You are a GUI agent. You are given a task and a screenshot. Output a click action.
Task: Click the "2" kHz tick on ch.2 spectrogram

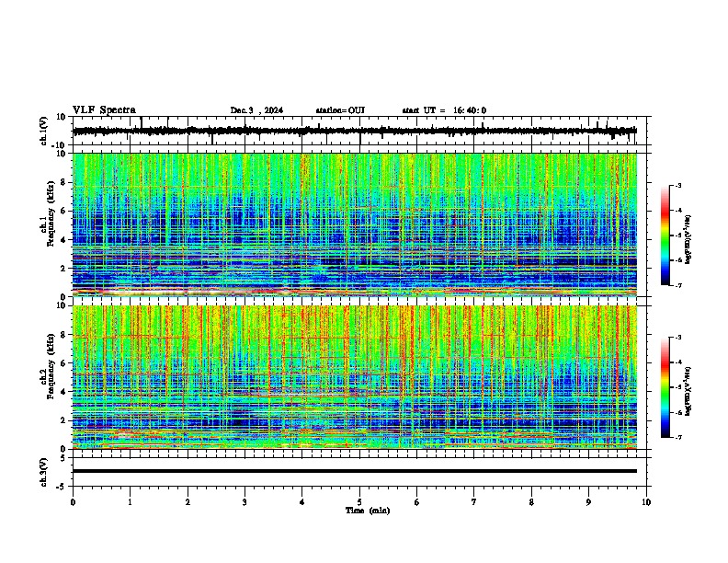63,420
